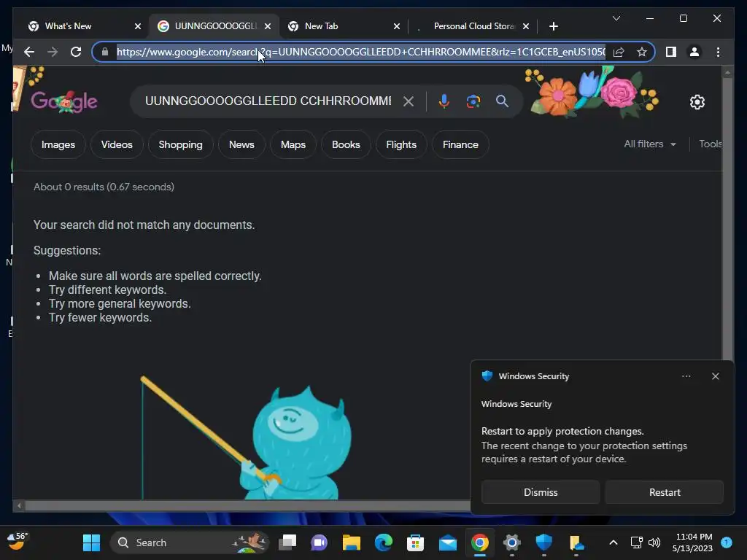747x560 pixels.
Task: Open Chrome three-dot menu
Action: pyautogui.click(x=718, y=52)
